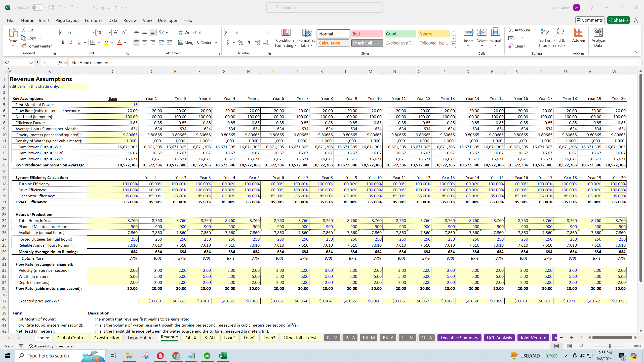Open the Formulas ribbon tab
This screenshot has height=362, width=644.
(x=94, y=20)
